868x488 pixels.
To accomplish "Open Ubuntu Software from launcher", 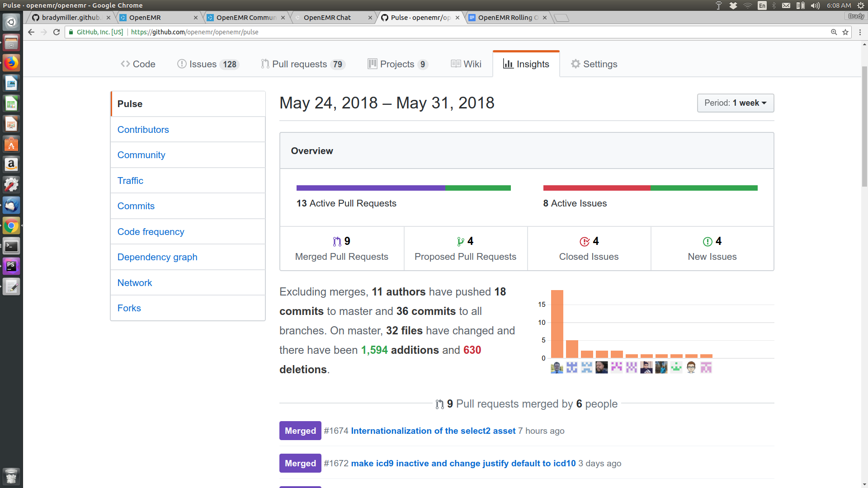I will click(x=11, y=144).
